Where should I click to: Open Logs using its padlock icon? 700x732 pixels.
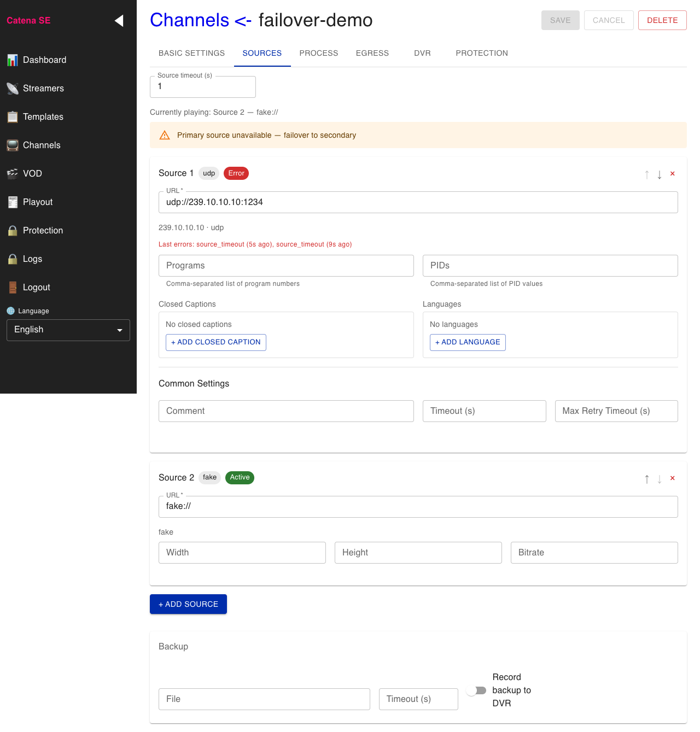(x=12, y=259)
